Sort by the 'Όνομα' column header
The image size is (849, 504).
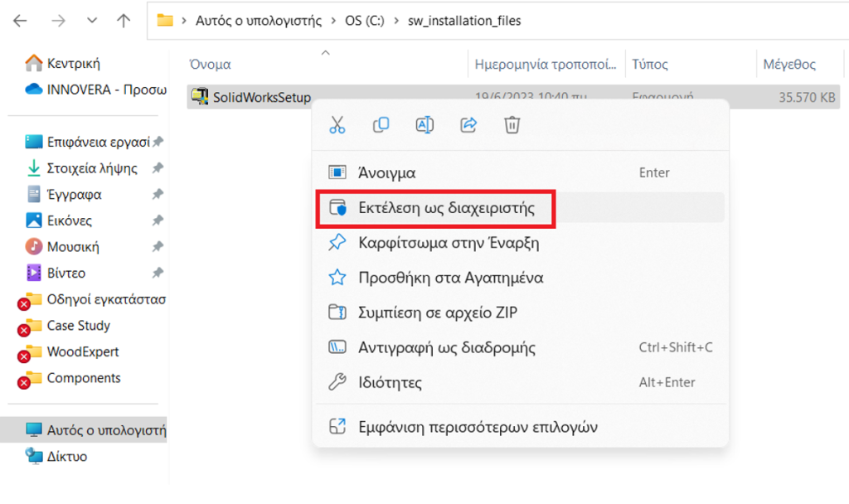(211, 64)
